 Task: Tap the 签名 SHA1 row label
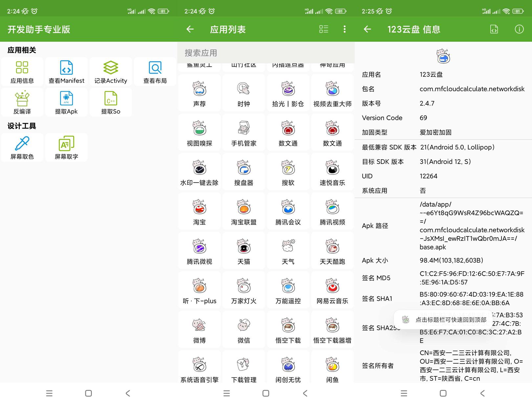(377, 299)
